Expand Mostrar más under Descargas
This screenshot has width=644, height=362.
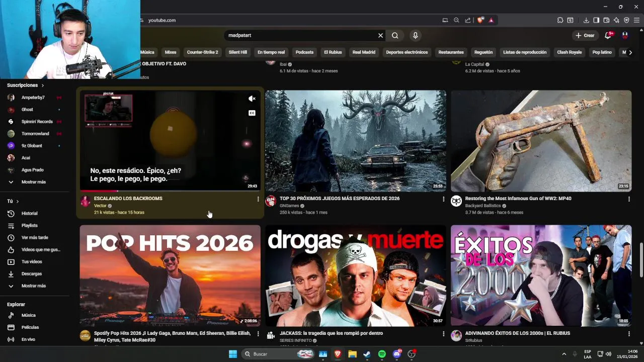pos(34,286)
